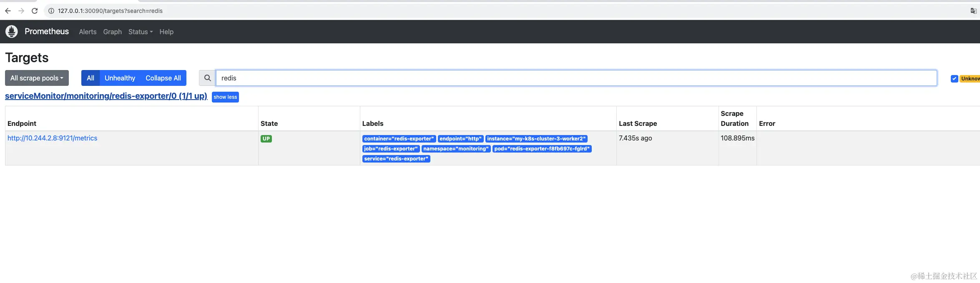Click the Scrape Duration column header
The width and height of the screenshot is (980, 283).
click(x=734, y=118)
